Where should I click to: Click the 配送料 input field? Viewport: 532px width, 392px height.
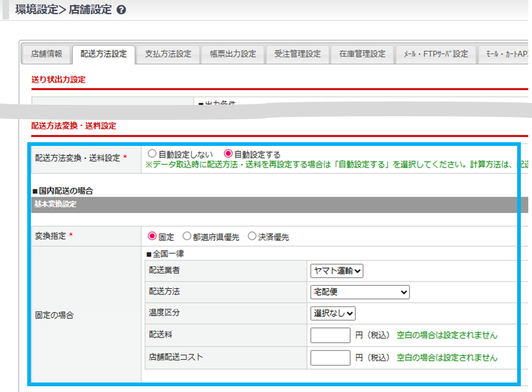(x=330, y=336)
